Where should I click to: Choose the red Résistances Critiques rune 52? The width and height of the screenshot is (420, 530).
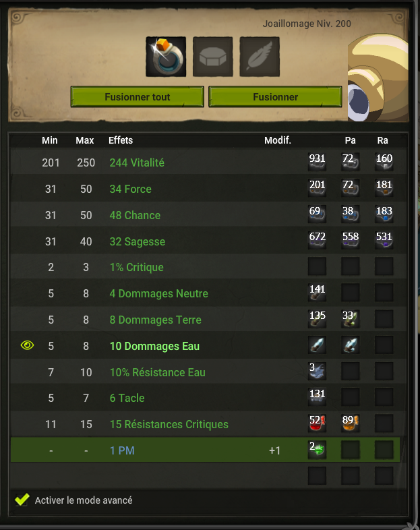(317, 423)
